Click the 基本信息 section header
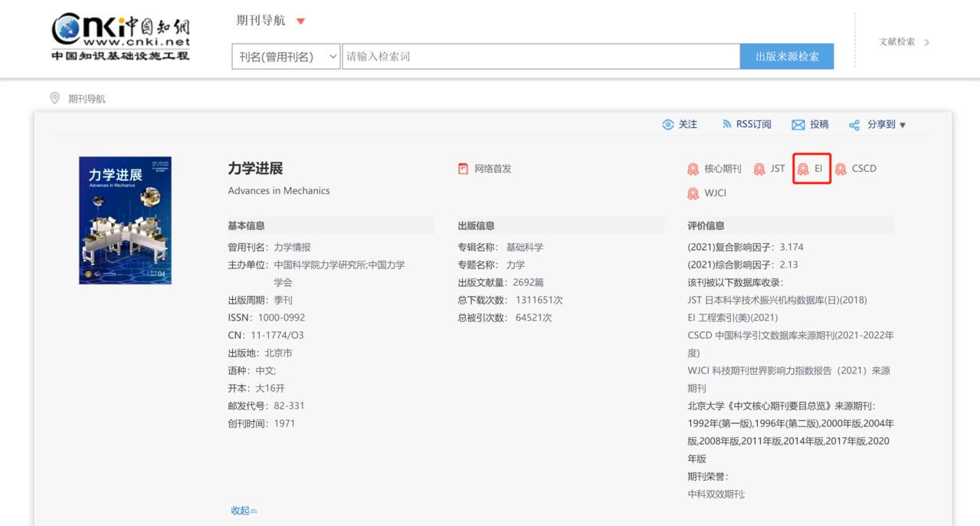This screenshot has width=980, height=526. pyautogui.click(x=246, y=225)
